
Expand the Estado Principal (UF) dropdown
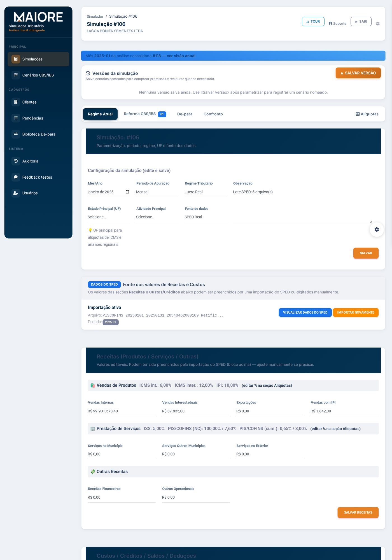(109, 217)
